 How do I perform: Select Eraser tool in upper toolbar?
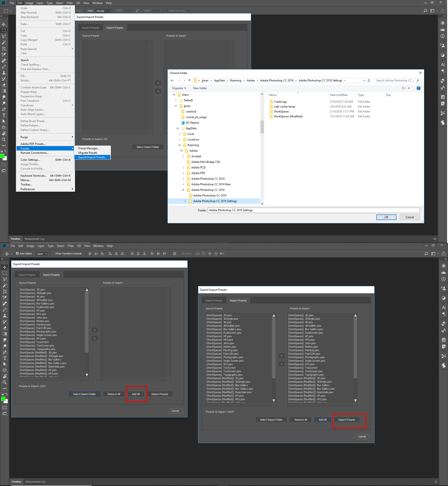coord(4,85)
